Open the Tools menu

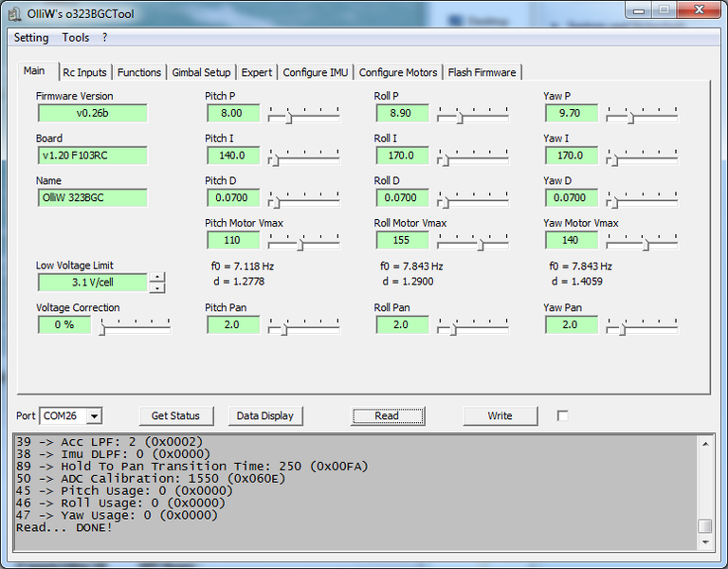click(x=76, y=38)
